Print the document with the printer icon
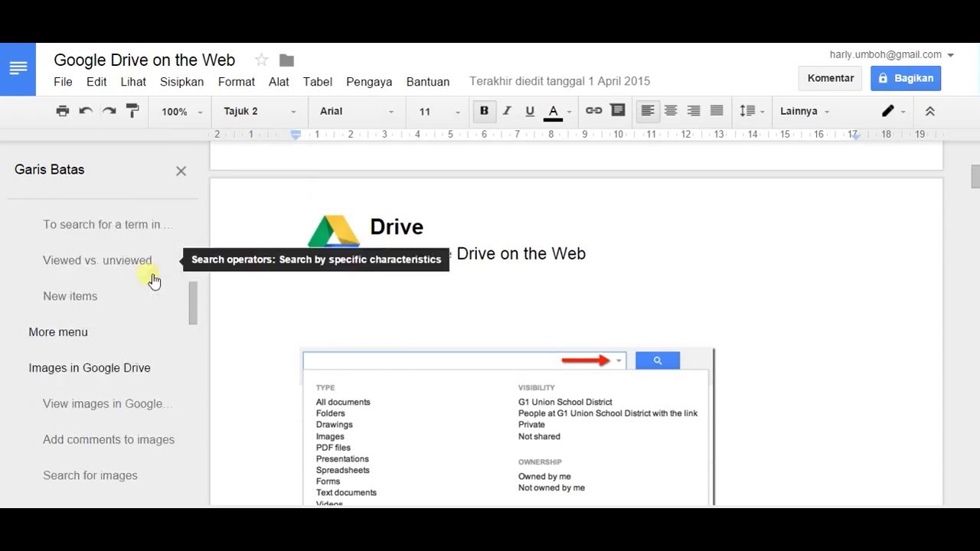This screenshot has width=980, height=551. pos(63,111)
